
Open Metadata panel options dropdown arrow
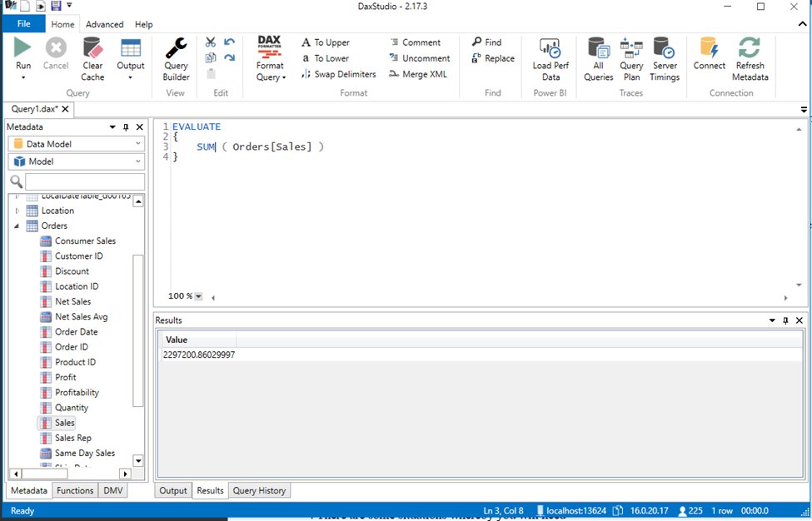click(112, 127)
